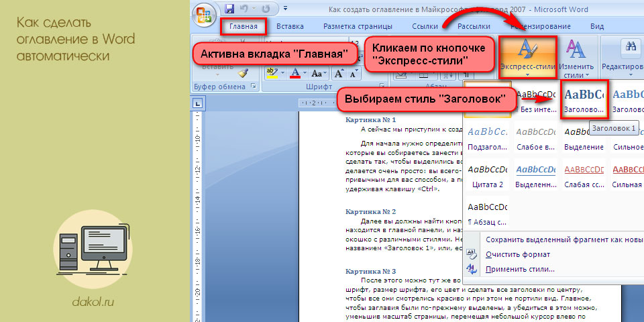Select the Цитата 2 style
Screen dimensions: 644x322
(x=488, y=175)
